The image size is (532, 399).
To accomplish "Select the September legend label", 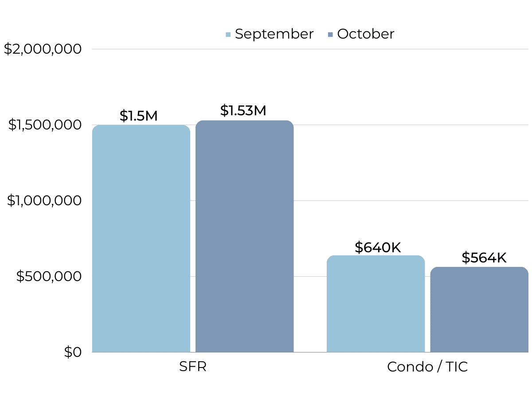I will (274, 34).
